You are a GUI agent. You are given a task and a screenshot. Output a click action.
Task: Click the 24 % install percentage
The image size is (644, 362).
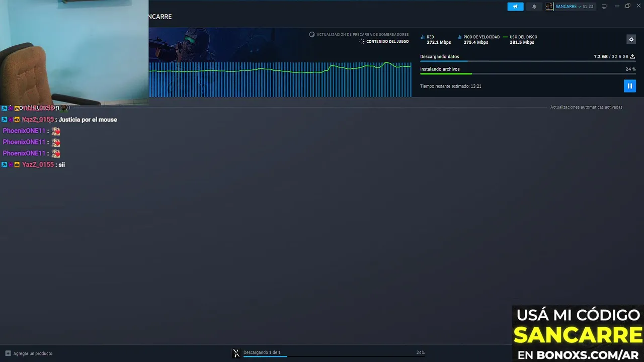point(630,69)
